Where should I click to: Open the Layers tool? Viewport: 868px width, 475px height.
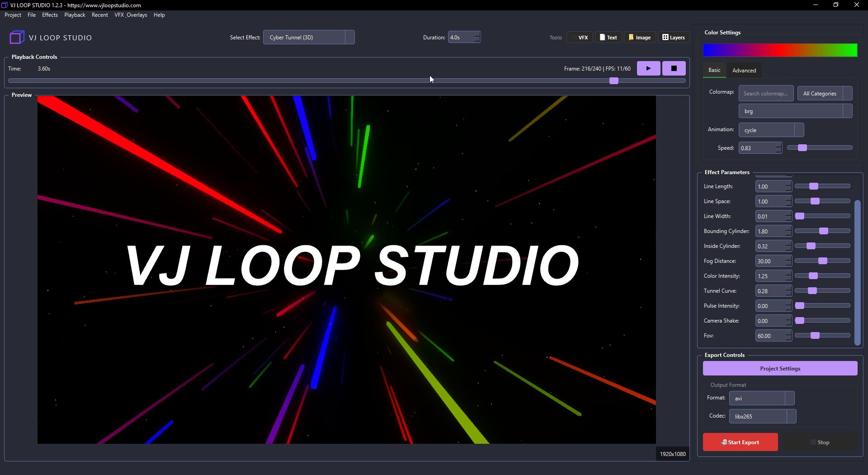point(673,37)
